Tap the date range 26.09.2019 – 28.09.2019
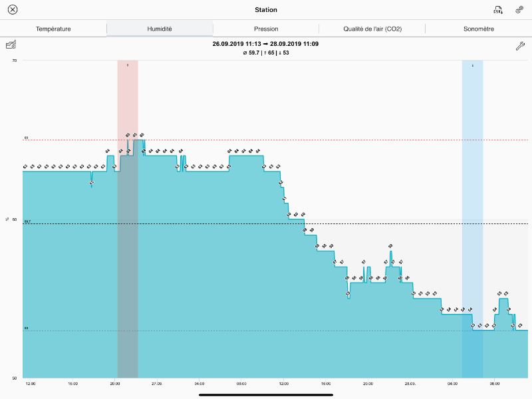This screenshot has width=532, height=399. click(265, 44)
